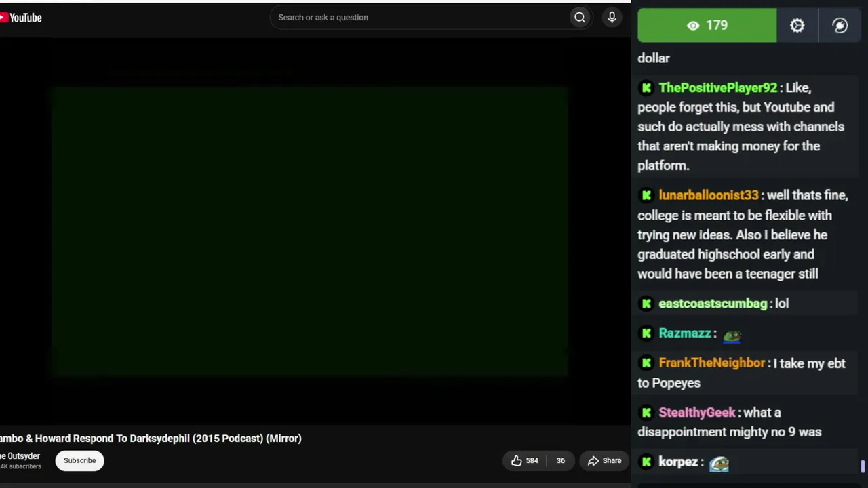Open eastcoastscumbag username in chat
The height and width of the screenshot is (488, 868).
tap(713, 304)
